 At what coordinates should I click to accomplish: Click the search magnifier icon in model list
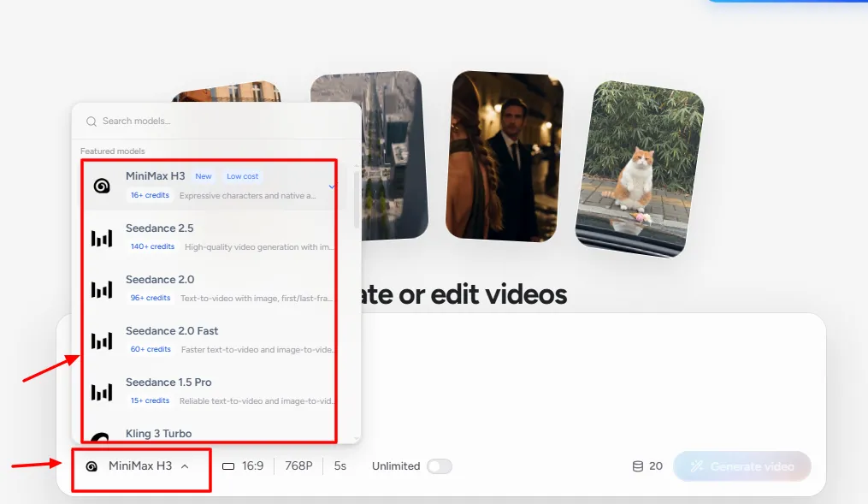pyautogui.click(x=92, y=122)
